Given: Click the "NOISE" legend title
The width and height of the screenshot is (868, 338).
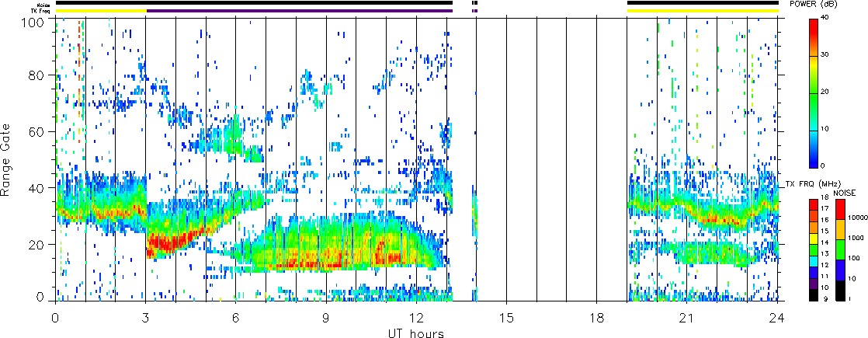Looking at the screenshot, I should click(x=845, y=193).
